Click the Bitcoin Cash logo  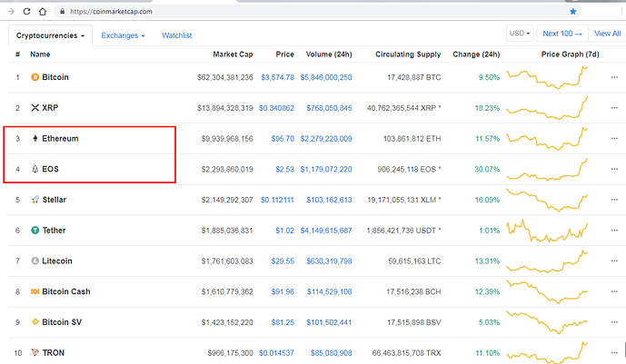click(35, 291)
